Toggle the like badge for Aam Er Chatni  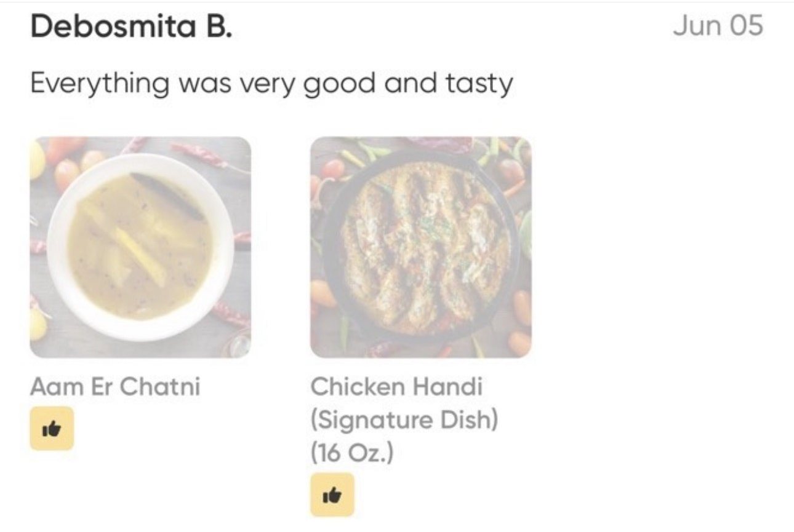(x=52, y=428)
